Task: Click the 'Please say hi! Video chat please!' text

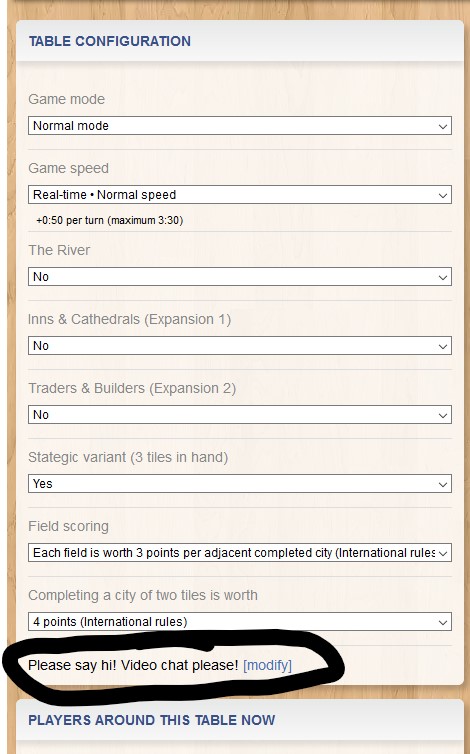Action: [x=133, y=666]
